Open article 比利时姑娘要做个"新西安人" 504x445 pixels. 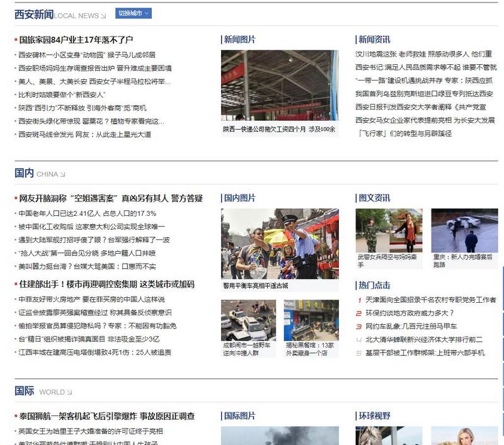point(62,94)
